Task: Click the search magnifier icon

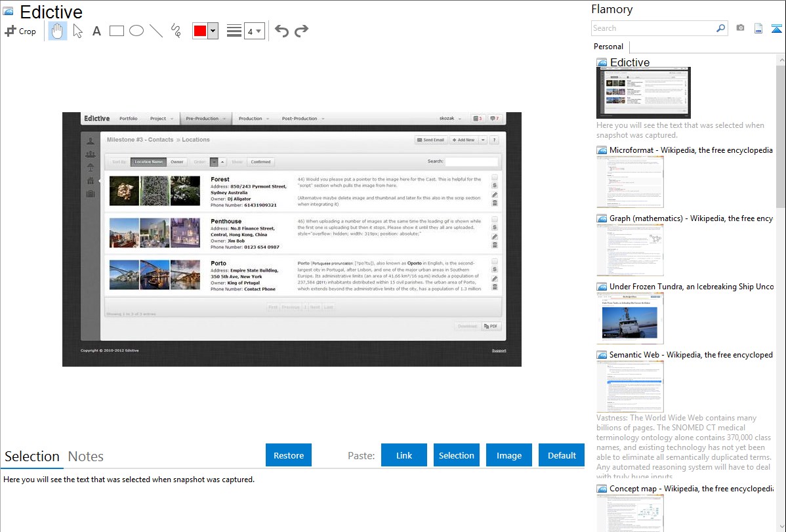Action: pos(720,28)
